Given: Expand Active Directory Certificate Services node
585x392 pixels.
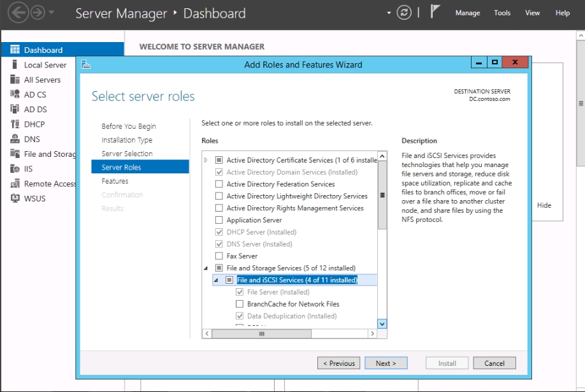Looking at the screenshot, I should tap(206, 160).
